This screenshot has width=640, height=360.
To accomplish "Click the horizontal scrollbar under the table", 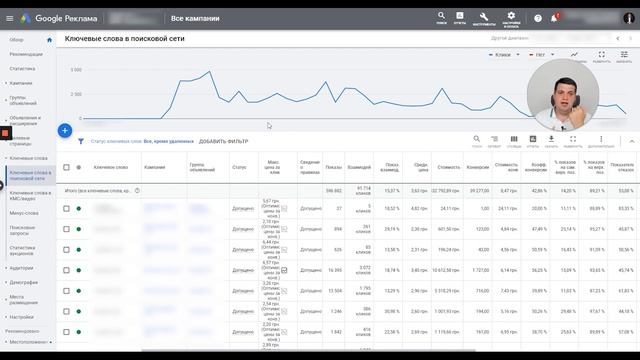I will (308, 350).
